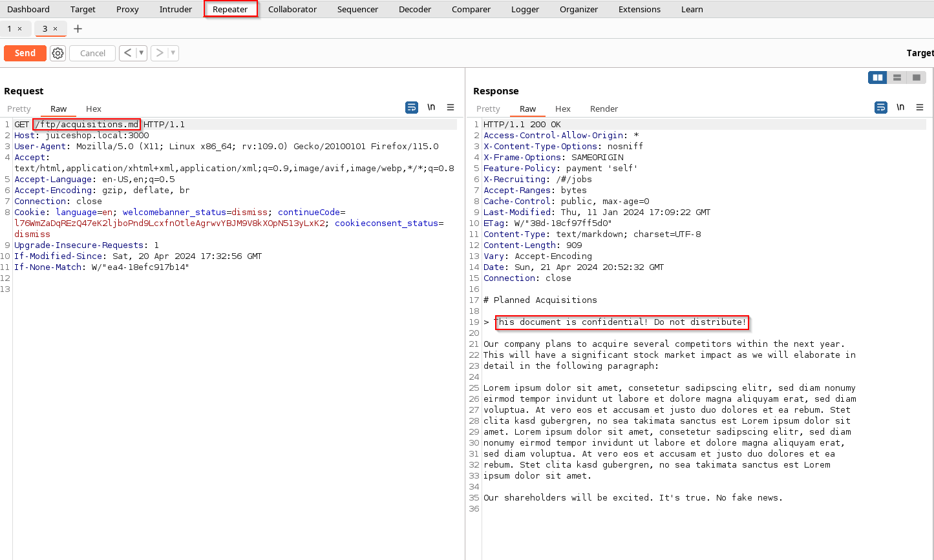The width and height of the screenshot is (934, 560).
Task: Click the Send button
Action: click(25, 53)
